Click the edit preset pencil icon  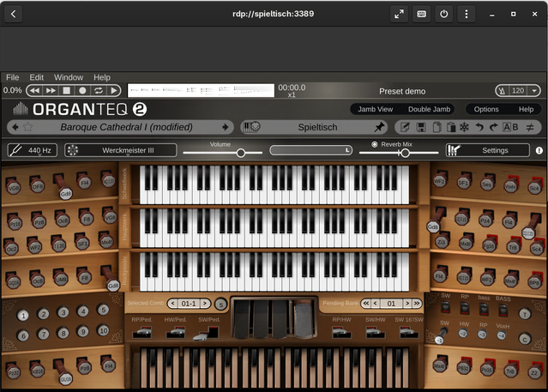(x=405, y=127)
